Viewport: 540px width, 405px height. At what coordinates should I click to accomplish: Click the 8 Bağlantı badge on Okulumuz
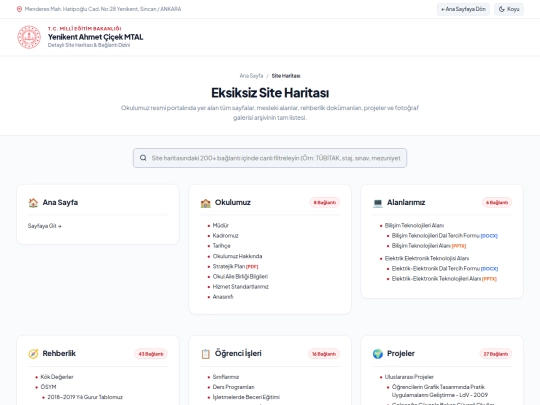[324, 202]
